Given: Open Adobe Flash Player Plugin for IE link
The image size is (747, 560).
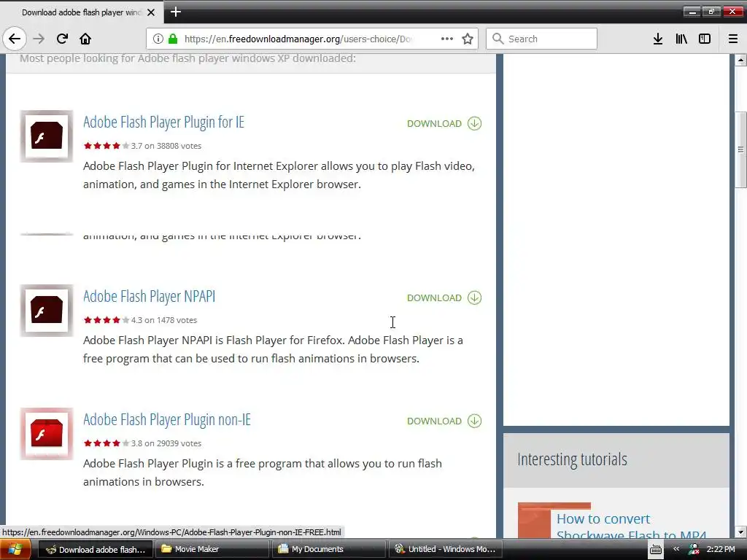Looking at the screenshot, I should tap(163, 122).
